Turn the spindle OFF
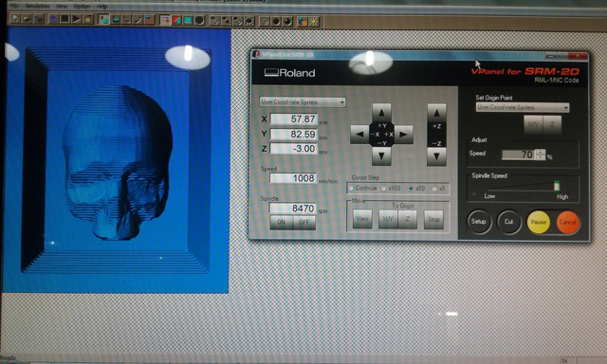The image size is (607, 364). pos(304,222)
